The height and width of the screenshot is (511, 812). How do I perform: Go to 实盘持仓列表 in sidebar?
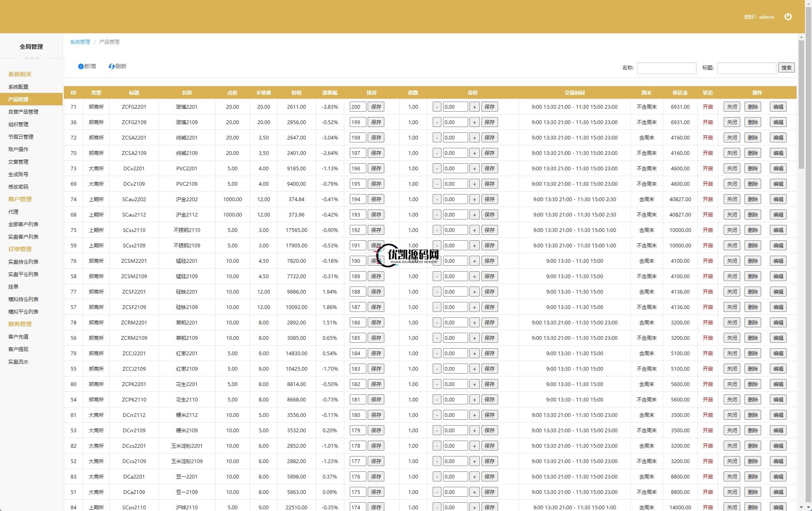point(23,262)
